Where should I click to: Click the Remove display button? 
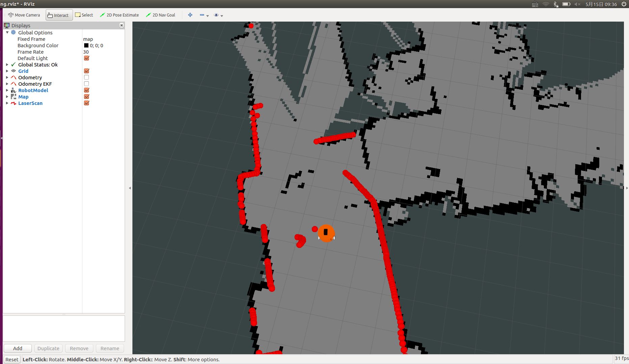pyautogui.click(x=79, y=348)
